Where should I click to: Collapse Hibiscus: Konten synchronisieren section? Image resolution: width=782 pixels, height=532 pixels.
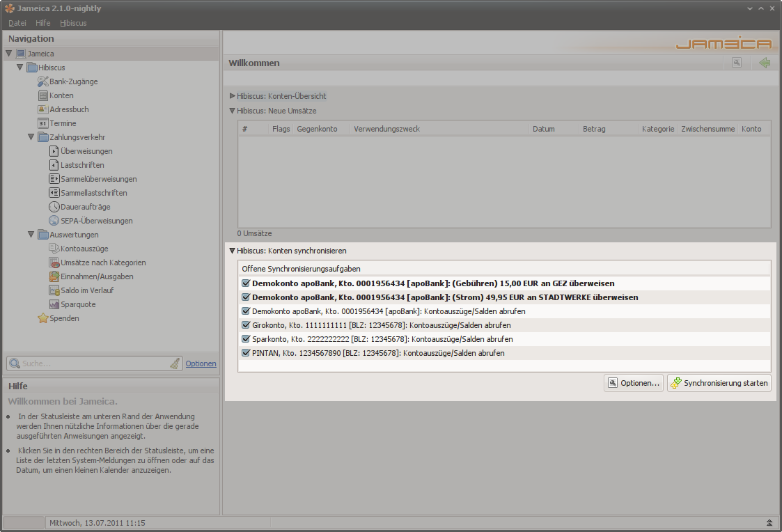pos(233,251)
